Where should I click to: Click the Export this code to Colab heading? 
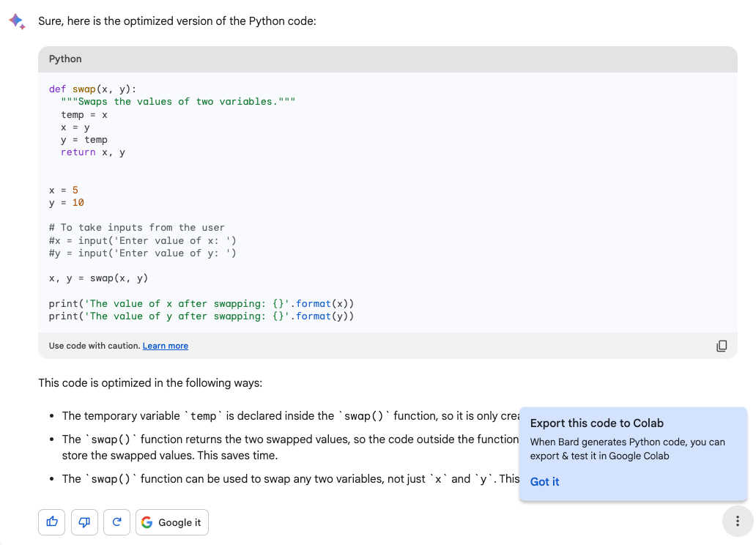[x=596, y=423]
